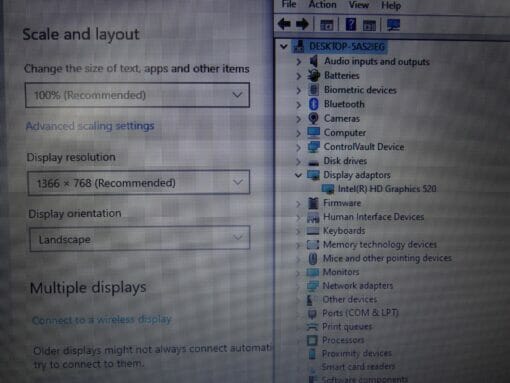The width and height of the screenshot is (510, 383).
Task: Click the Audio inputs and outputs speaker icon
Action: [313, 61]
